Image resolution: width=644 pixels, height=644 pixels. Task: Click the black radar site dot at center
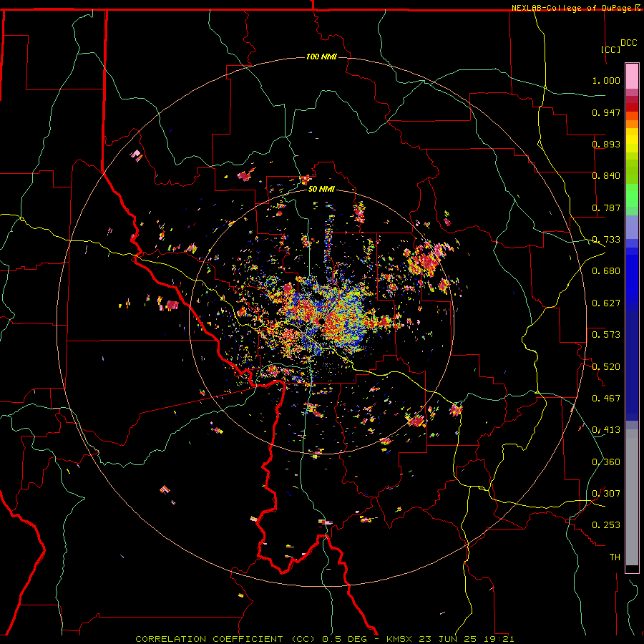pyautogui.click(x=321, y=321)
